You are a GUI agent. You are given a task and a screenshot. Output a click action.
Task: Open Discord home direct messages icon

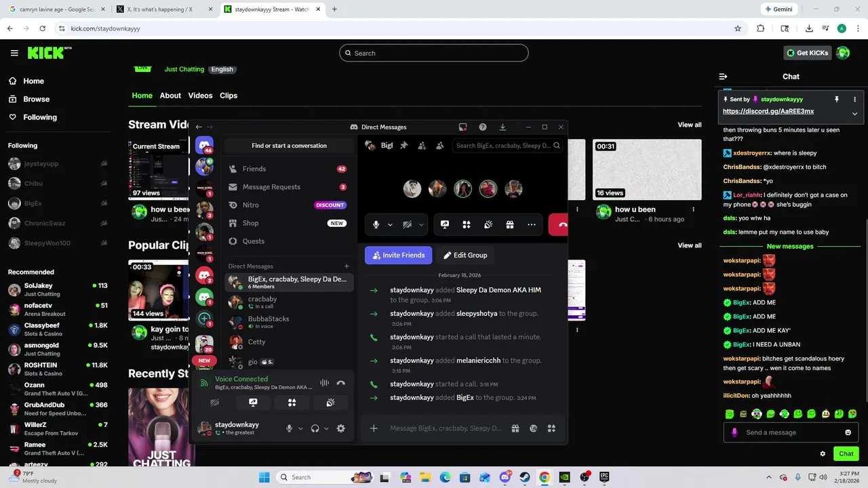(204, 145)
